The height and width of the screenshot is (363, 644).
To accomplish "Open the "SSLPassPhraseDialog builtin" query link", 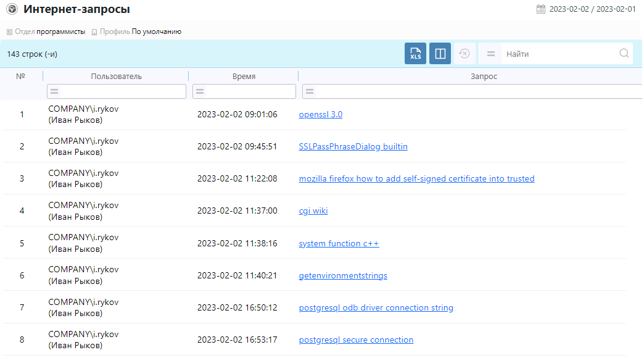I will tap(353, 146).
